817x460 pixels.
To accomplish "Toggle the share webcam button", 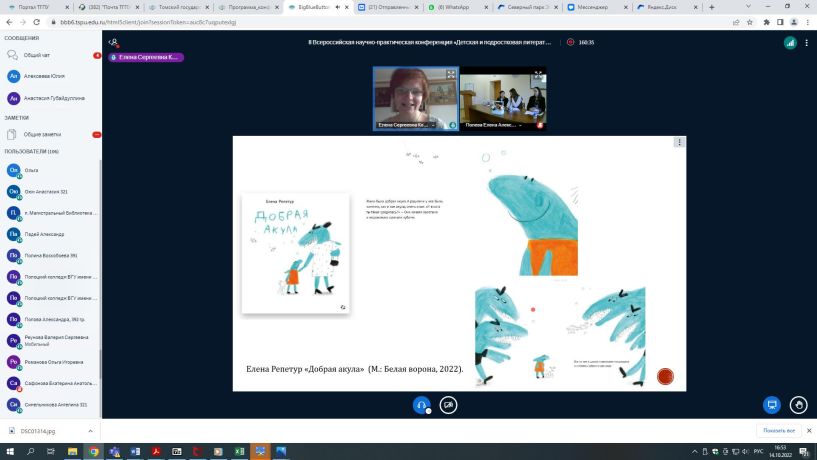I will 448,405.
